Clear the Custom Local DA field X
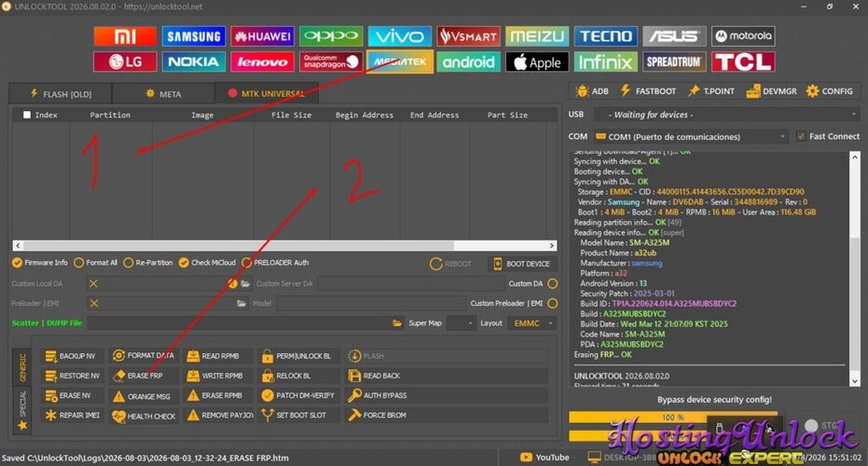This screenshot has height=466, width=868. [93, 283]
